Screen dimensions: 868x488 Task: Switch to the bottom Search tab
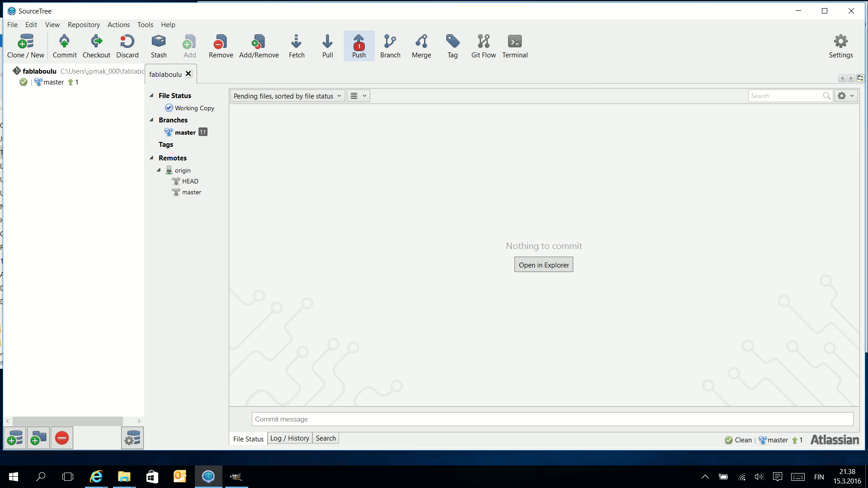pyautogui.click(x=325, y=438)
